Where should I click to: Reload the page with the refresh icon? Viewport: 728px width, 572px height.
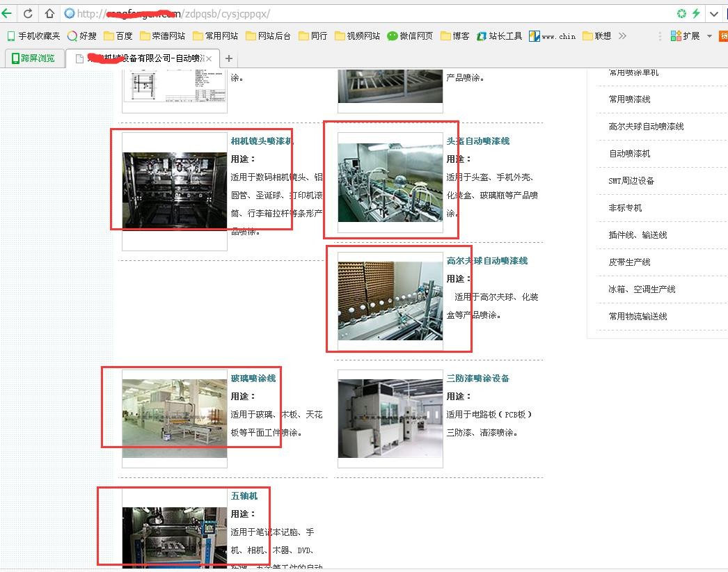[28, 13]
